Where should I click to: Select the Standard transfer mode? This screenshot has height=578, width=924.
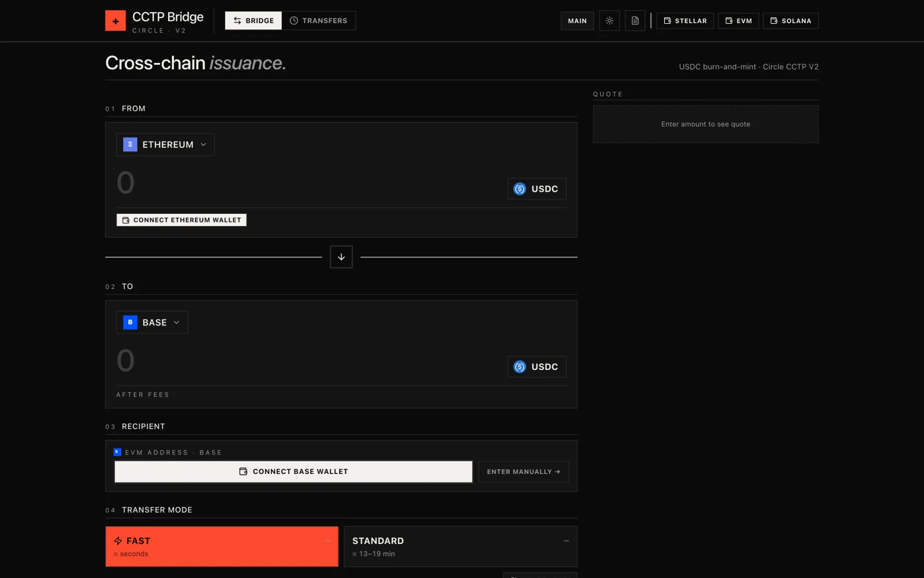(x=460, y=547)
